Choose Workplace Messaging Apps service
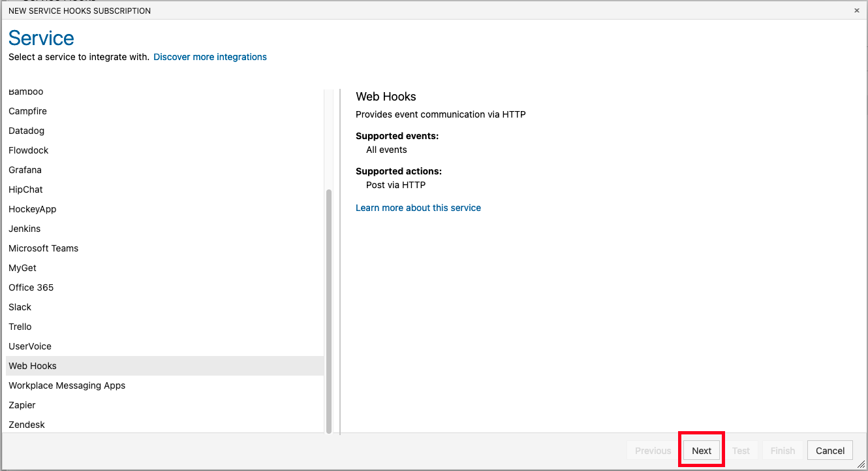Screen dimensions: 868x471 [165, 385]
